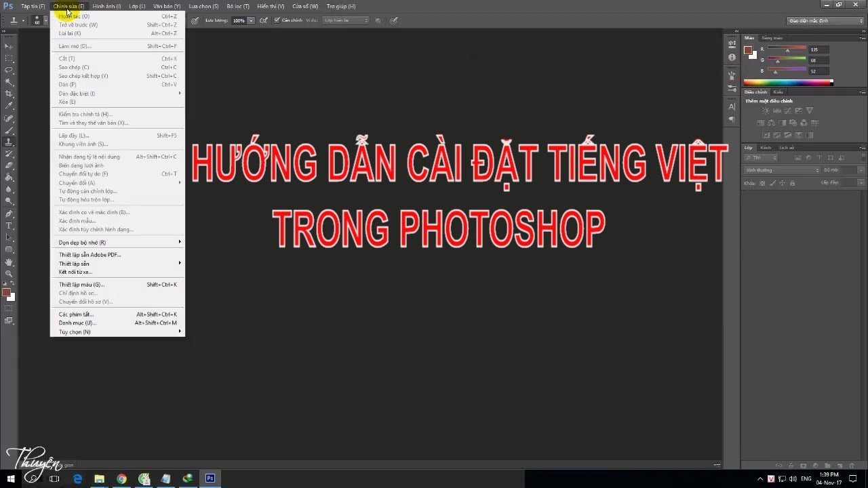The width and height of the screenshot is (868, 488).
Task: Select the Clone Stamp tool in the toolbox
Action: tap(9, 142)
